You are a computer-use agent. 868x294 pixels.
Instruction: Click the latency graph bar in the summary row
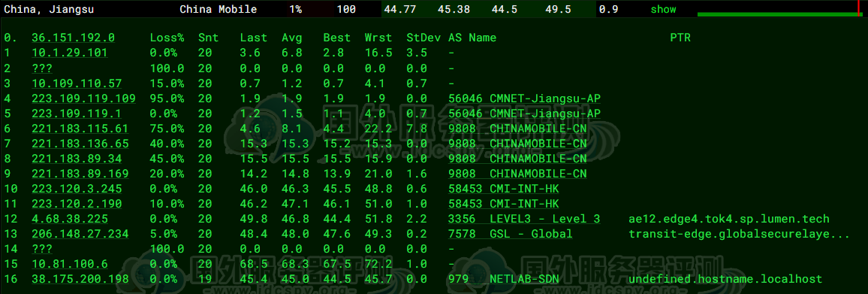point(779,9)
